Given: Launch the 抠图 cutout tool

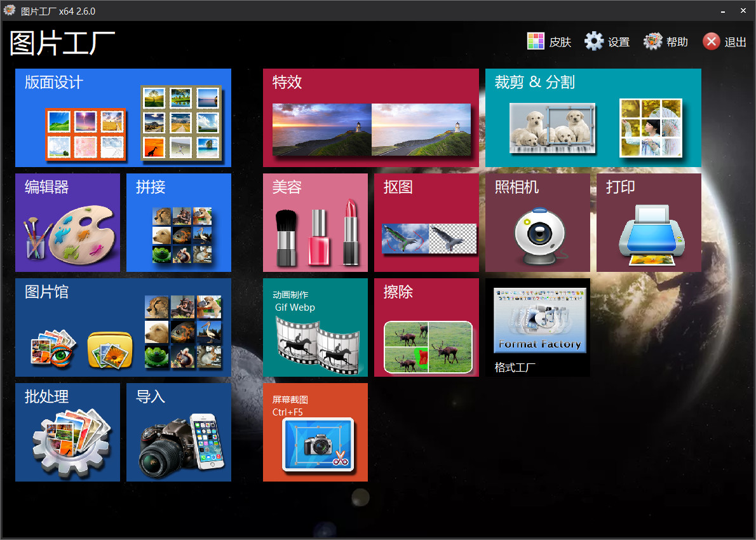Looking at the screenshot, I should [426, 222].
